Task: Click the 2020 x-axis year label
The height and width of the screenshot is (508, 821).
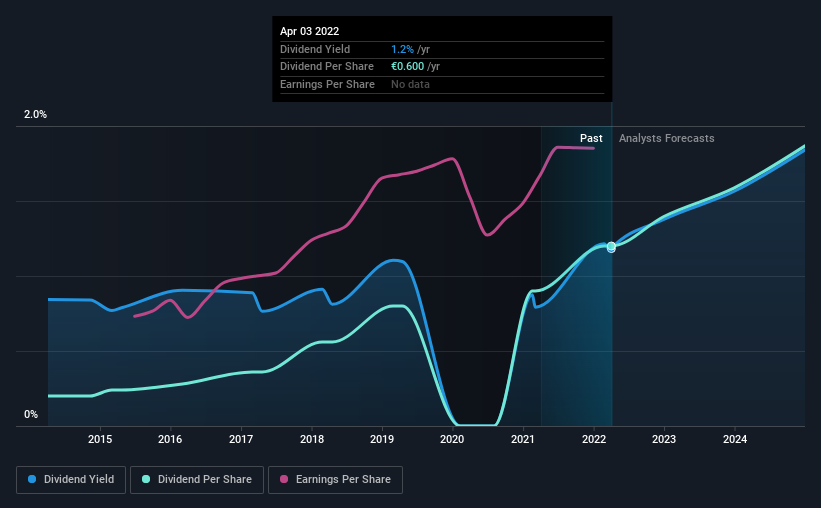Action: point(452,439)
